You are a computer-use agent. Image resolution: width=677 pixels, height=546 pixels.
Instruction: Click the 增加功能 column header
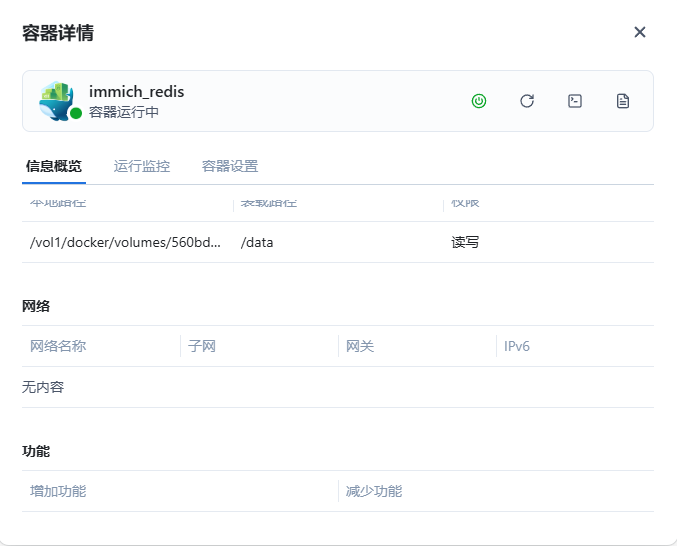[x=58, y=491]
